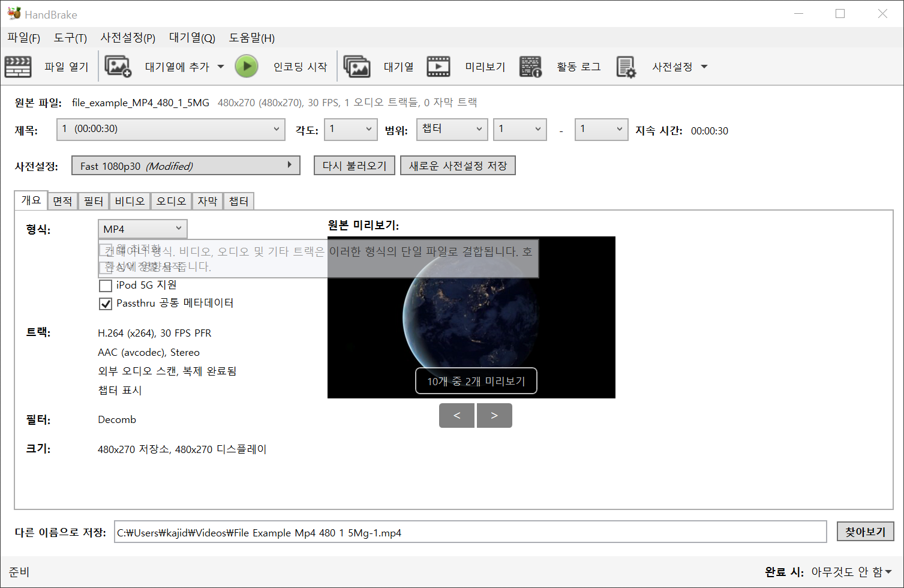Click the 인코딩 시작 toolbar label

coord(301,67)
